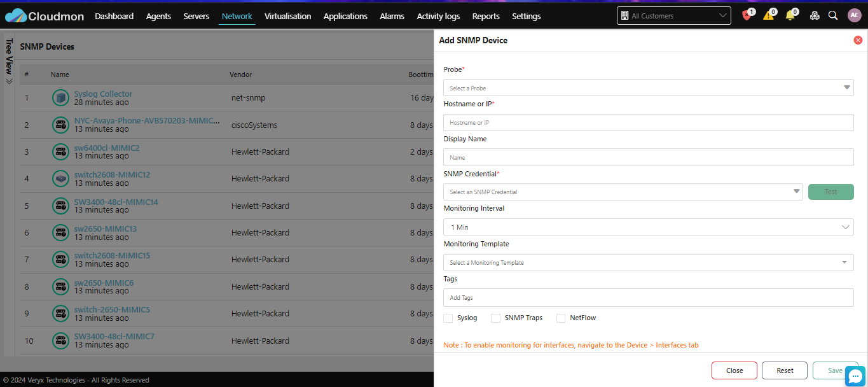Click the red shield alerts icon

pos(747,16)
